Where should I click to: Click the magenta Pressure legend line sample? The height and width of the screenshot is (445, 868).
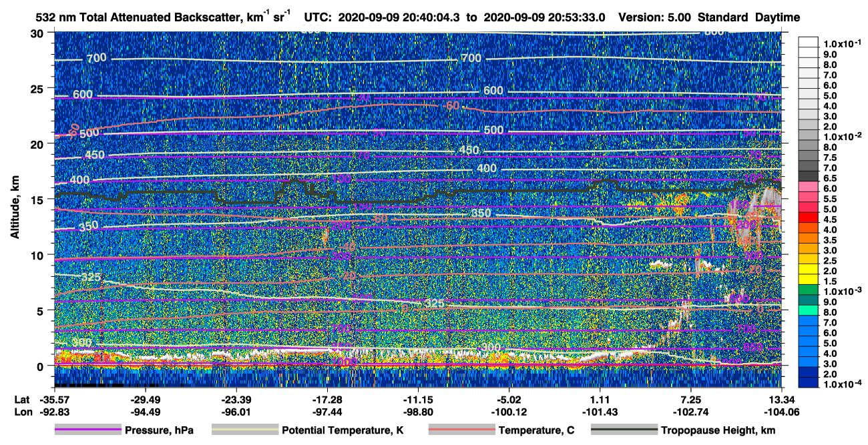(87, 430)
